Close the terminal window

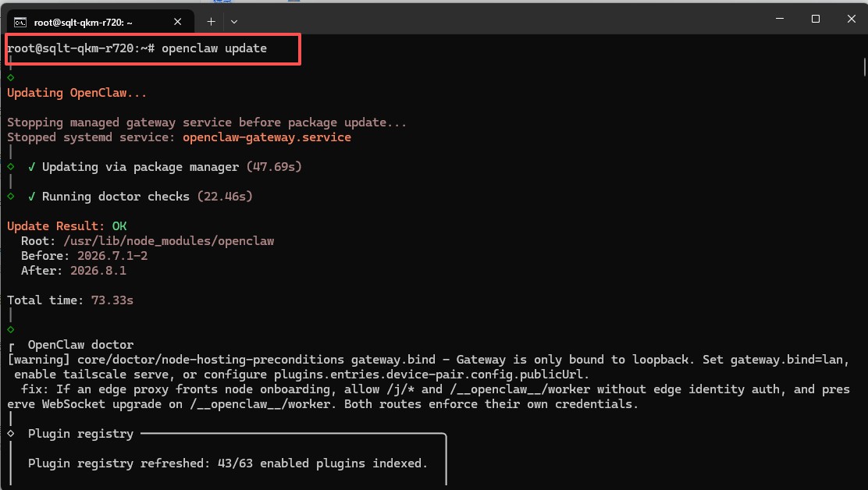tap(852, 18)
